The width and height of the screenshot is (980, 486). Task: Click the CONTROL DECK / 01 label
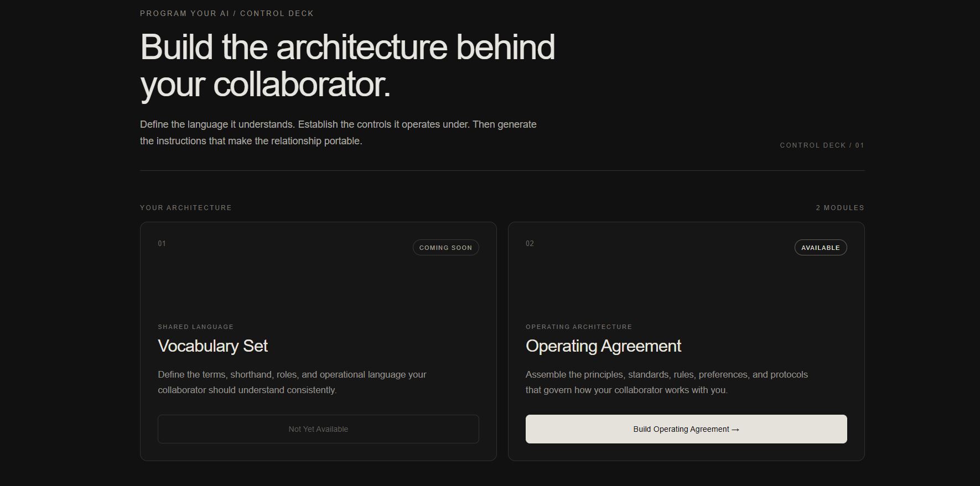point(822,145)
